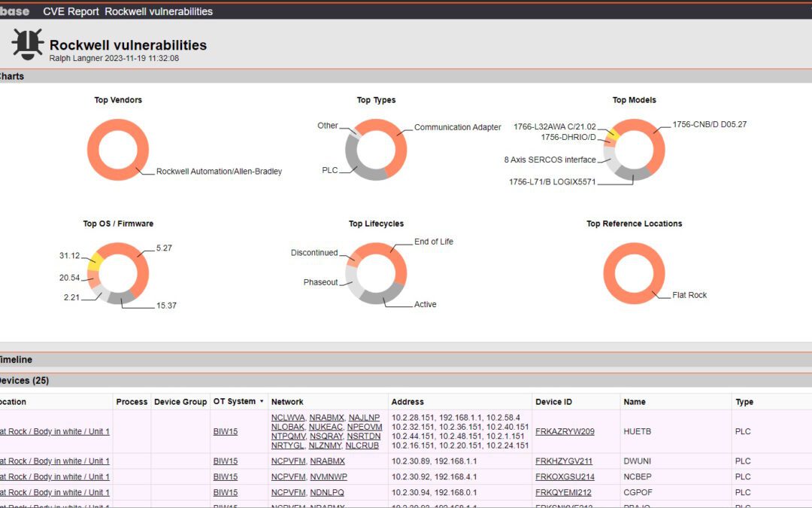Screen dimensions: 812x508
Task: Open the NVMNWP network link
Action: (329, 476)
